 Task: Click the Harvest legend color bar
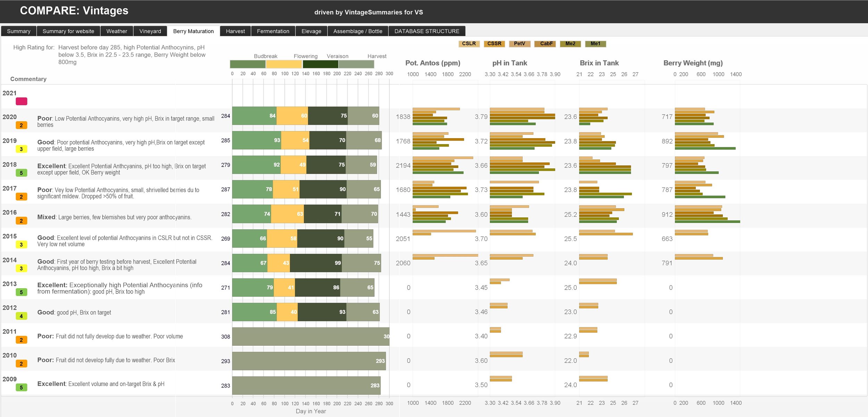point(356,64)
